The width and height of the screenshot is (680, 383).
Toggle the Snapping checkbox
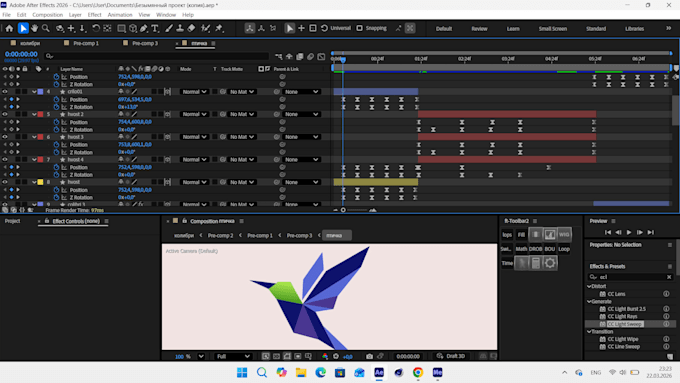click(x=360, y=28)
